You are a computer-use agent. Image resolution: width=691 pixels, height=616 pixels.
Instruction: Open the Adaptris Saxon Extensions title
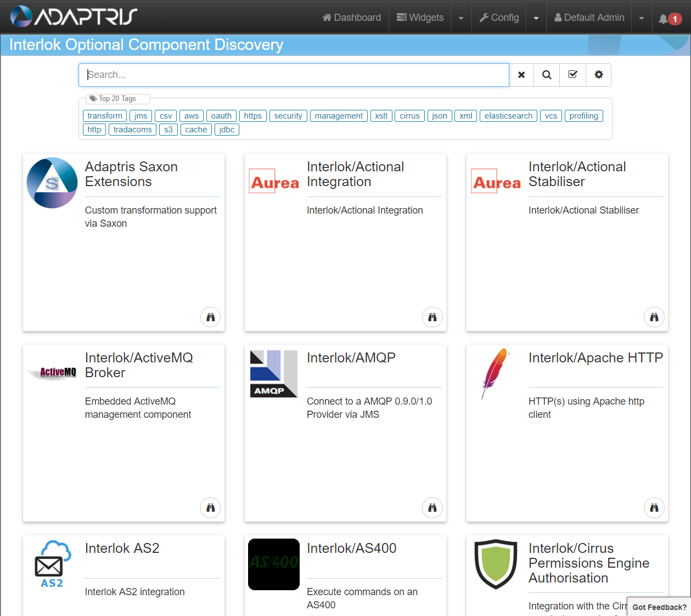(x=131, y=174)
